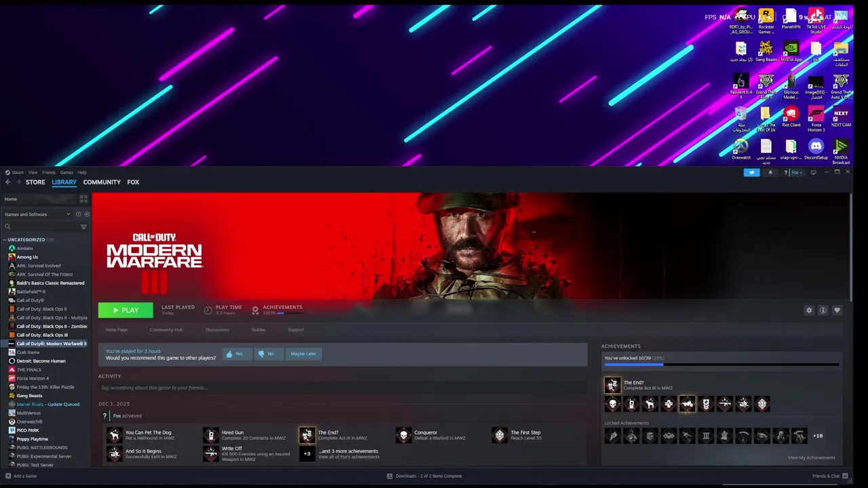Screen dimensions: 868x488
Task: Open the Help menu
Action: 82,173
